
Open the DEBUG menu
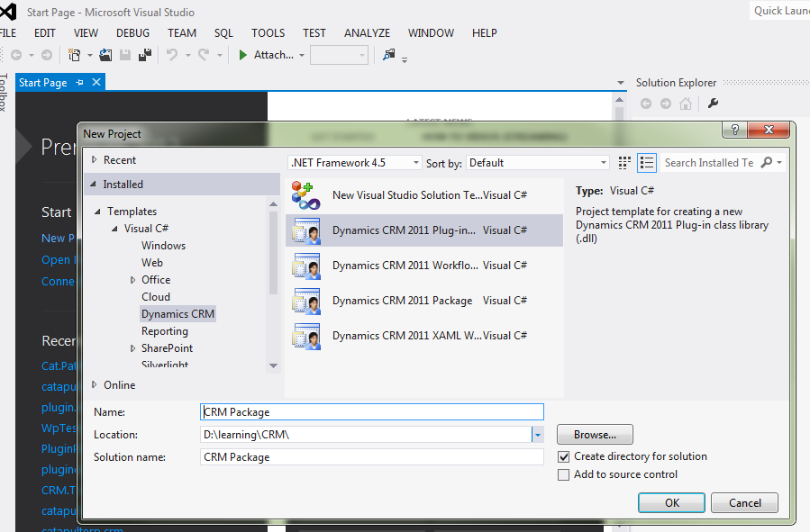click(x=132, y=33)
